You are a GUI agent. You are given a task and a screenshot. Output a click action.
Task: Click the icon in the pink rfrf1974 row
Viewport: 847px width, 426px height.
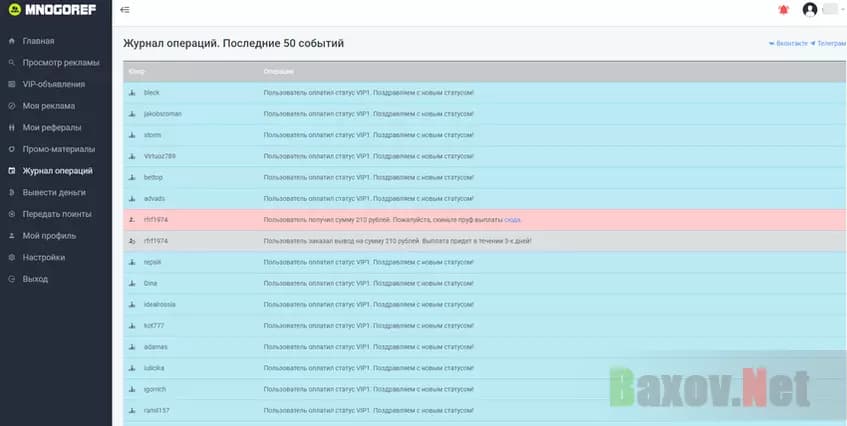[132, 220]
